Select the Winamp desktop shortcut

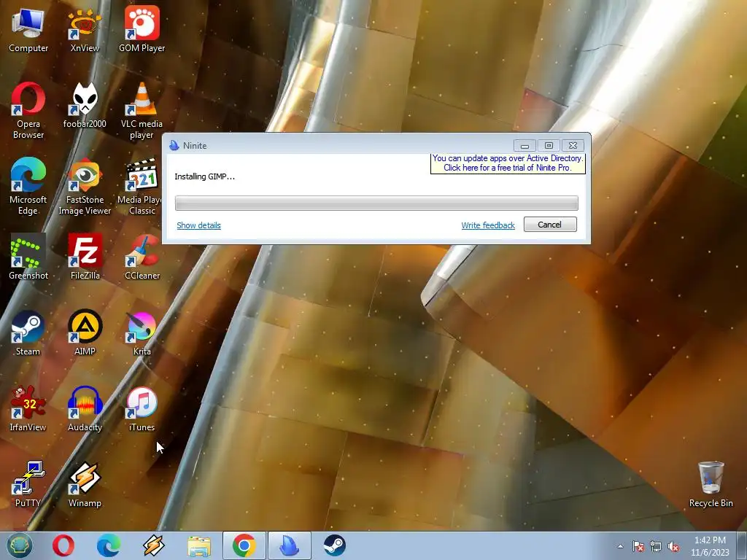point(85,484)
